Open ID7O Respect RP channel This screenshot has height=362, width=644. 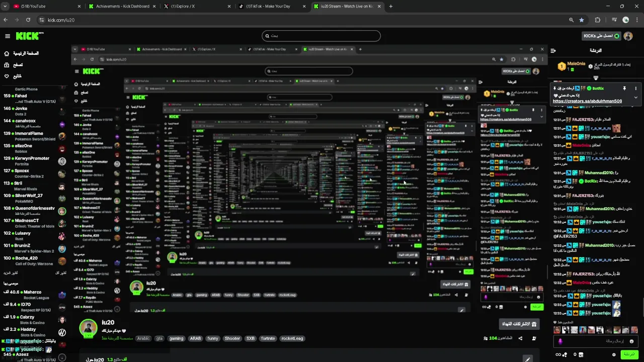[x=34, y=307]
